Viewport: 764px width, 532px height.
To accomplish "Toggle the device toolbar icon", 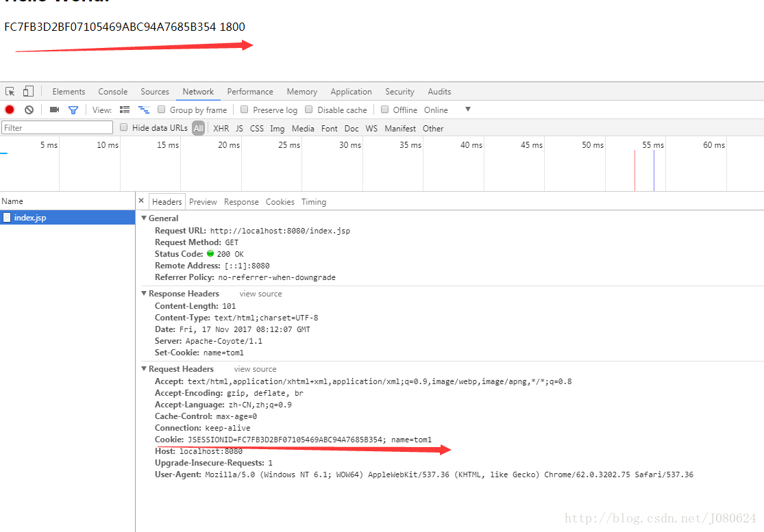I will [x=29, y=91].
